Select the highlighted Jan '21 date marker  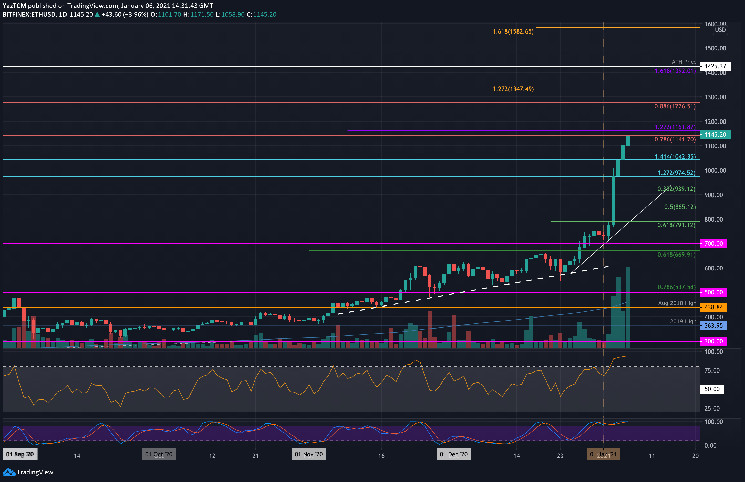603,454
